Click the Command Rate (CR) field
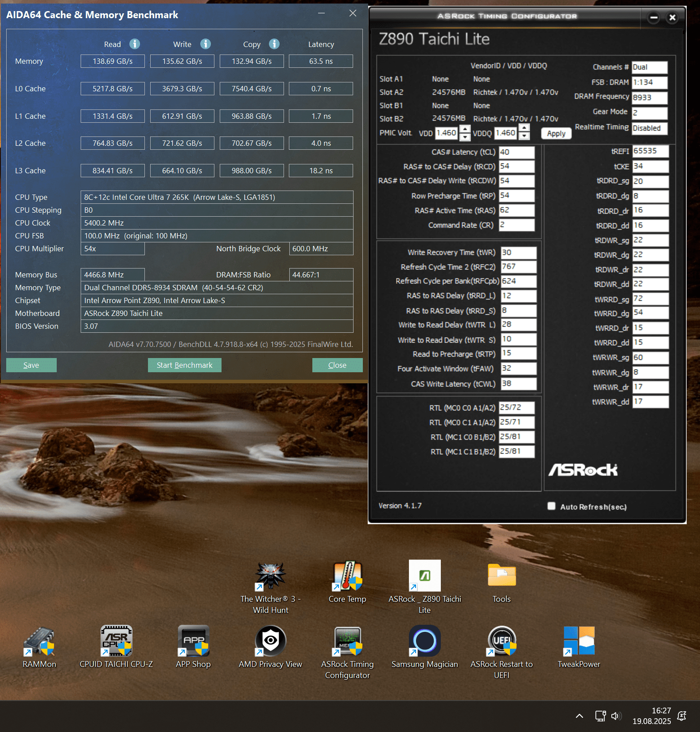The image size is (700, 732). (x=517, y=225)
